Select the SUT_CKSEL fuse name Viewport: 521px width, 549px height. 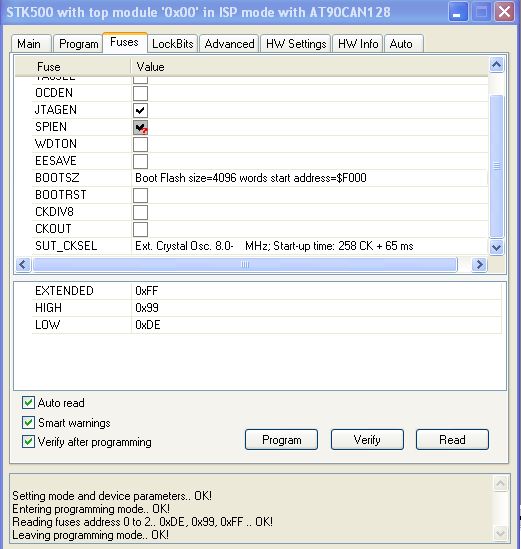[x=66, y=246]
